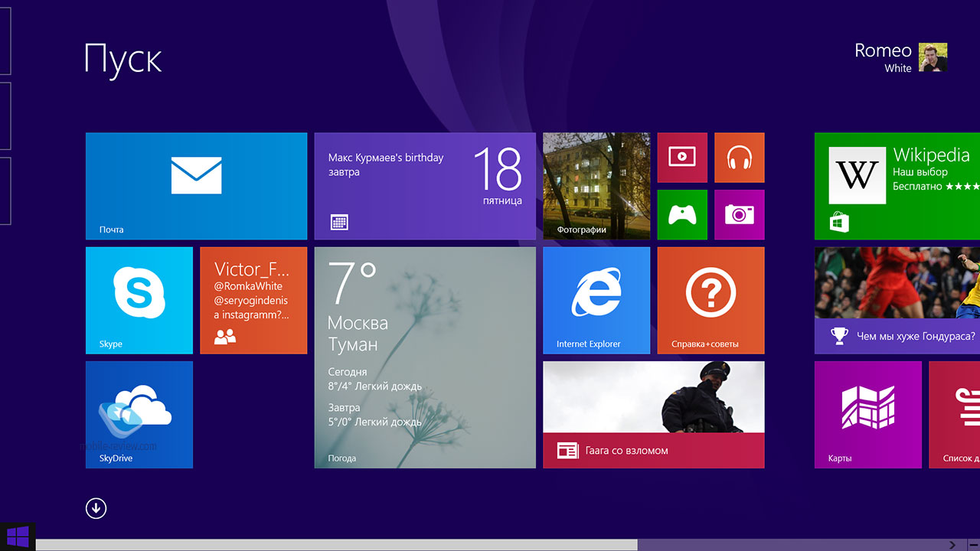Open the Mail (Почта) tile

(196, 186)
